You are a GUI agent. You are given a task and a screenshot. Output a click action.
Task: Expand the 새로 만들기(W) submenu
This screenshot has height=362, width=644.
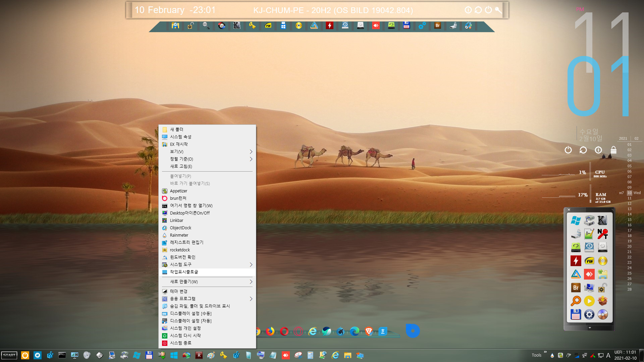[x=207, y=282]
